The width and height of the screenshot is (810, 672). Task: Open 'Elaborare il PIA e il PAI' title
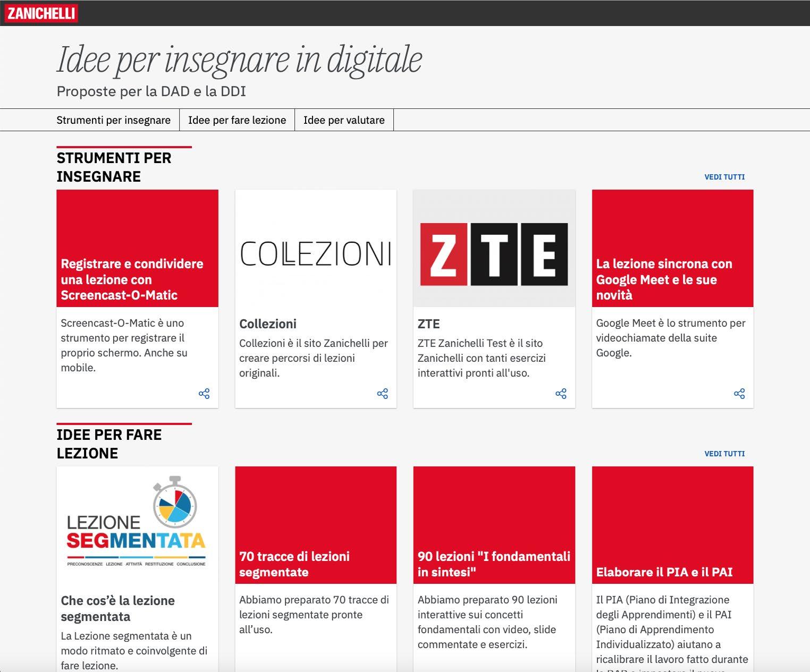point(664,572)
